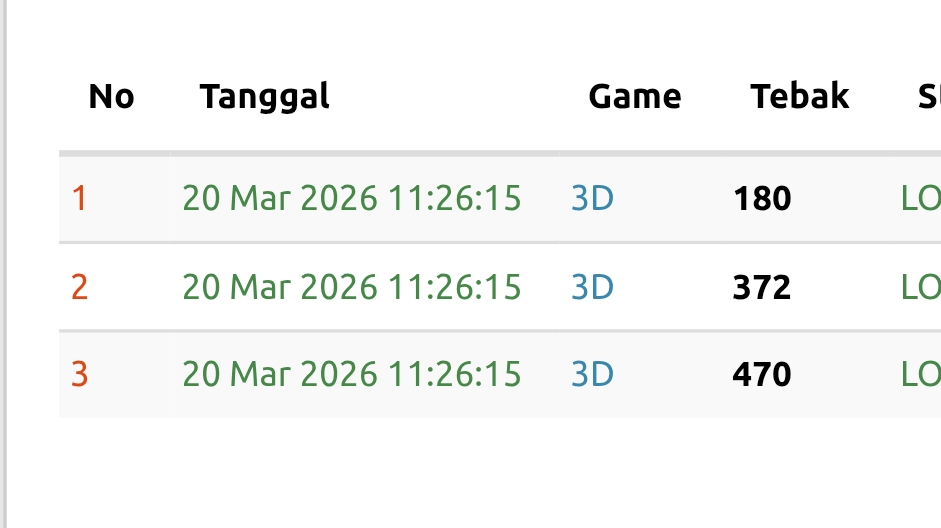Click the Game column header
The image size is (941, 528).
(x=634, y=97)
